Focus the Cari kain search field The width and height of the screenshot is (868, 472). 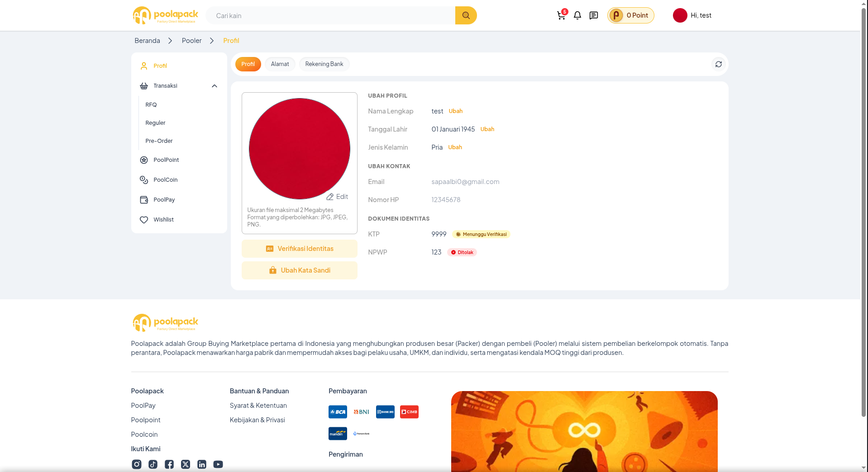pyautogui.click(x=330, y=15)
